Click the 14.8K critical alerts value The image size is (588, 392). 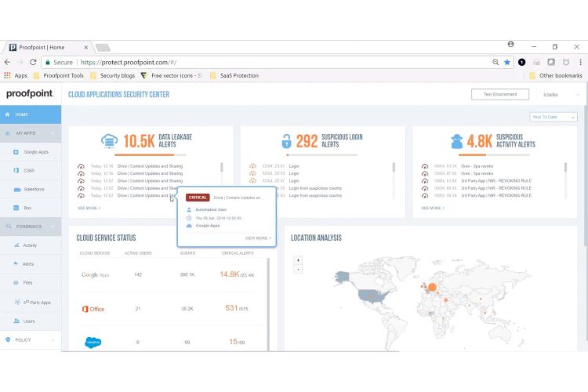point(230,274)
